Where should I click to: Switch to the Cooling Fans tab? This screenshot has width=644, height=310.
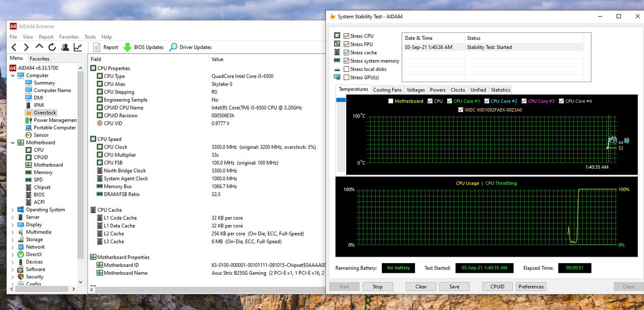(x=387, y=90)
